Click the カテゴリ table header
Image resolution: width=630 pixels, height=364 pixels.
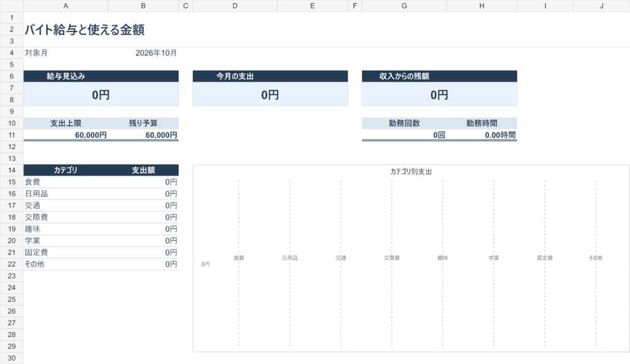tap(66, 170)
